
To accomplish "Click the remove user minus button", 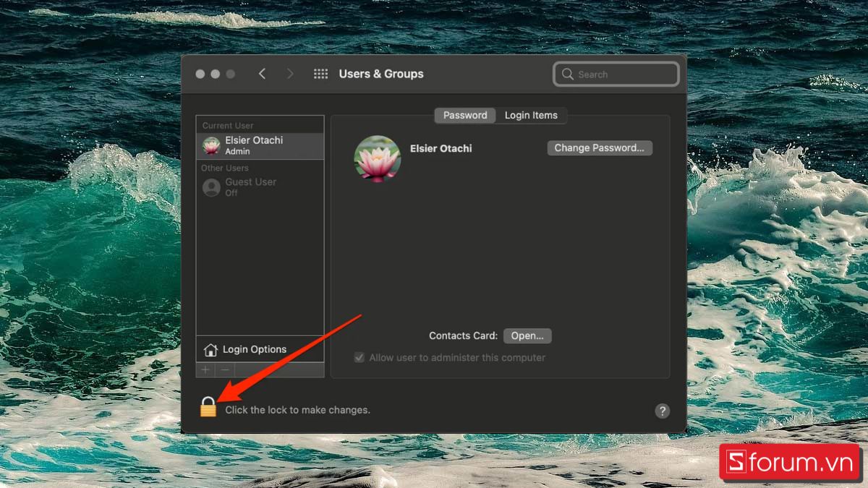I will pos(225,369).
